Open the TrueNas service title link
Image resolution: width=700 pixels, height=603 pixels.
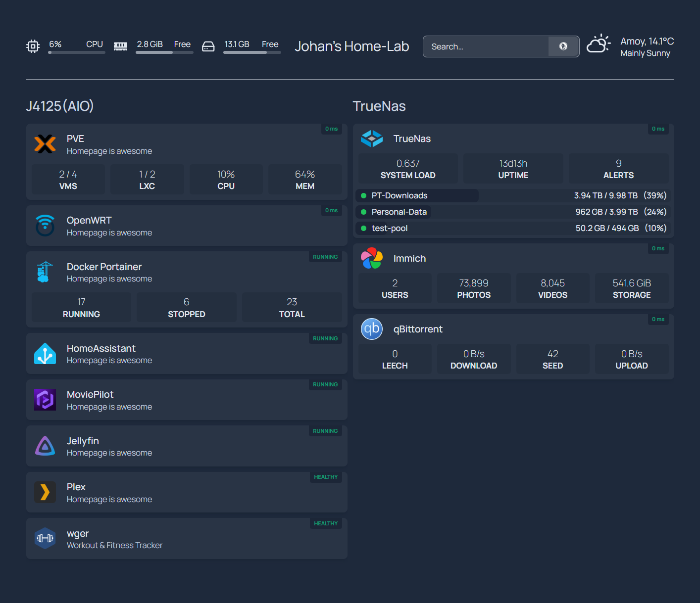(412, 139)
